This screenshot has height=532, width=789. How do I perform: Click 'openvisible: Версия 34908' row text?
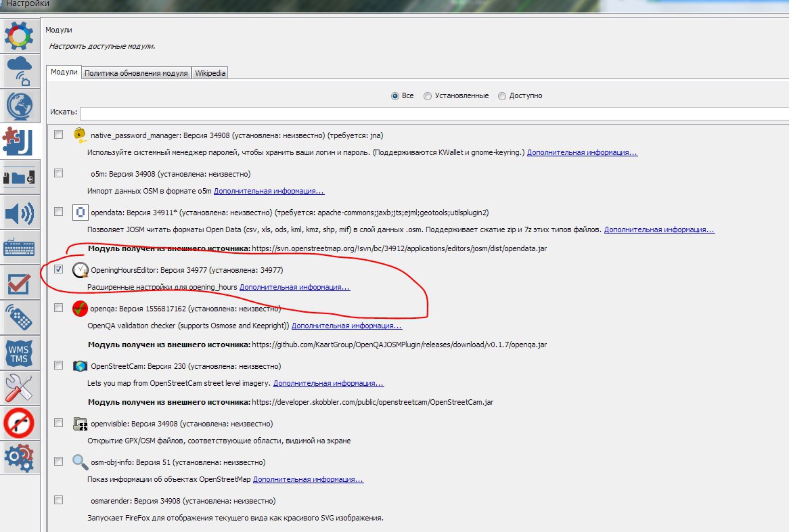pyautogui.click(x=181, y=424)
